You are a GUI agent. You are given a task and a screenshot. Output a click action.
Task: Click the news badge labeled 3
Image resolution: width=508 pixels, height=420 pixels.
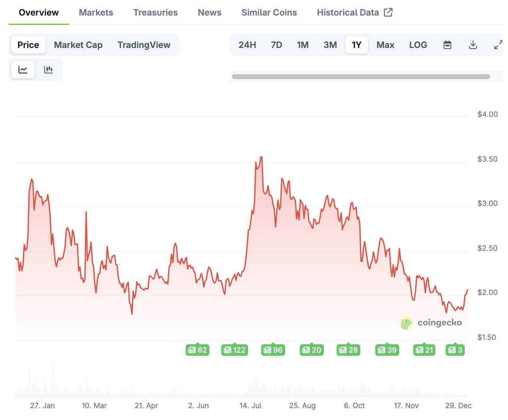455,350
